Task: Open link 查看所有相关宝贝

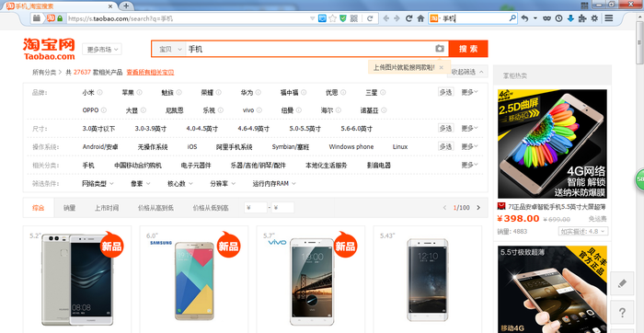Action: pyautogui.click(x=150, y=73)
